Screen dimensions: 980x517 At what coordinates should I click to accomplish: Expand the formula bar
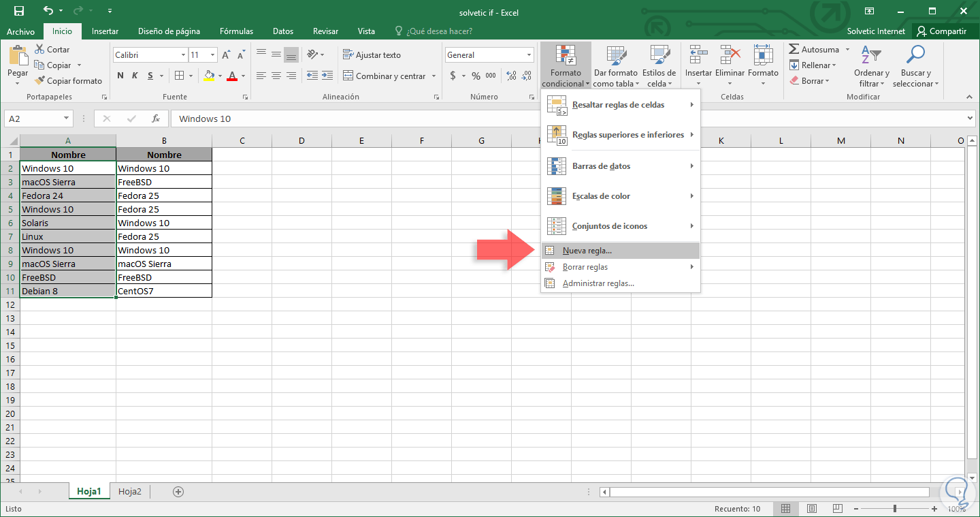[970, 119]
